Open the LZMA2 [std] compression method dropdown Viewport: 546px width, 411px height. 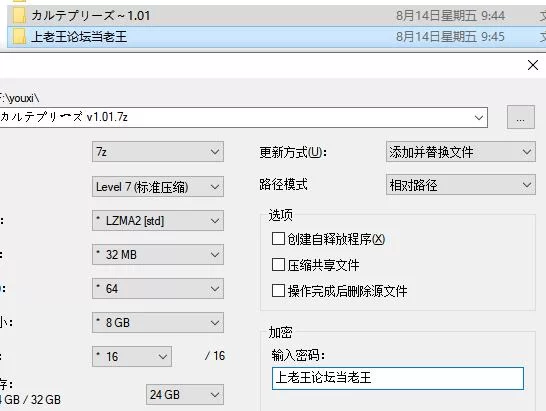158,220
